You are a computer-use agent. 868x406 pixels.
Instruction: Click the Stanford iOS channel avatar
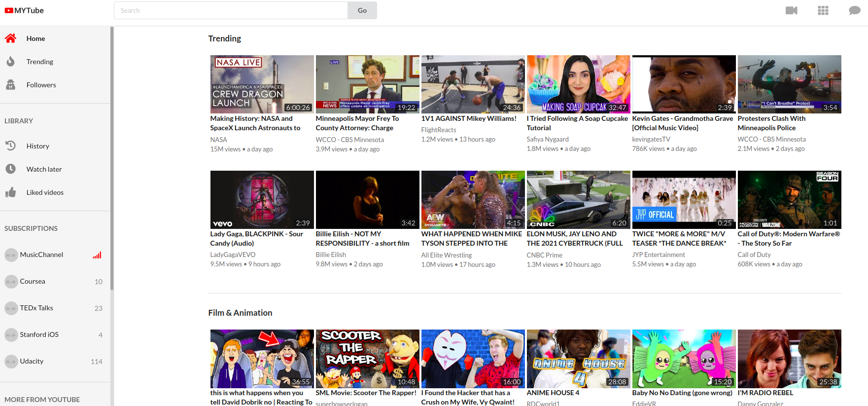click(11, 334)
